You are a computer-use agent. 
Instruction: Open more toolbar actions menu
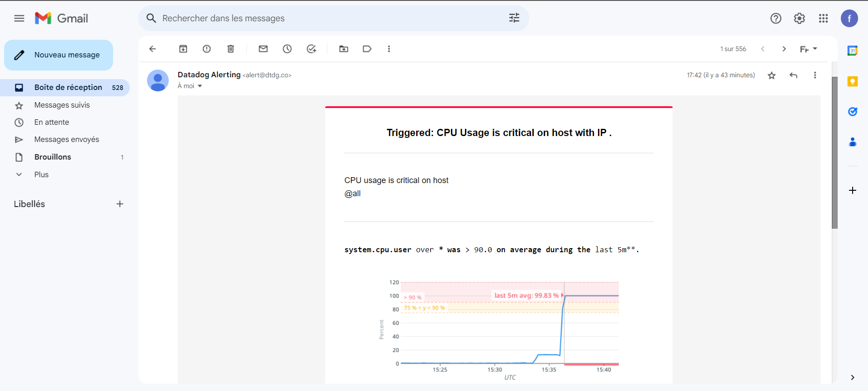[x=389, y=49]
